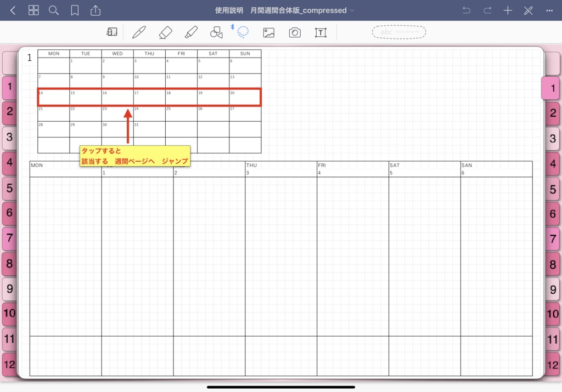
Task: Open the share and export menu
Action: [x=95, y=10]
